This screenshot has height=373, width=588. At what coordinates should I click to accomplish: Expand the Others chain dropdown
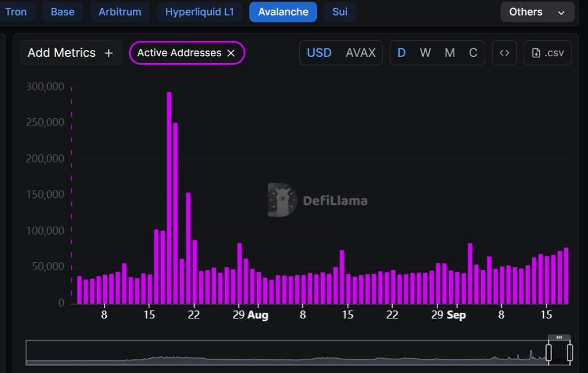[537, 12]
